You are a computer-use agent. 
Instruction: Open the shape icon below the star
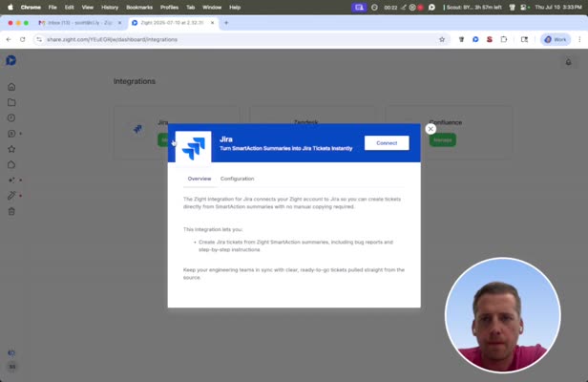point(11,164)
